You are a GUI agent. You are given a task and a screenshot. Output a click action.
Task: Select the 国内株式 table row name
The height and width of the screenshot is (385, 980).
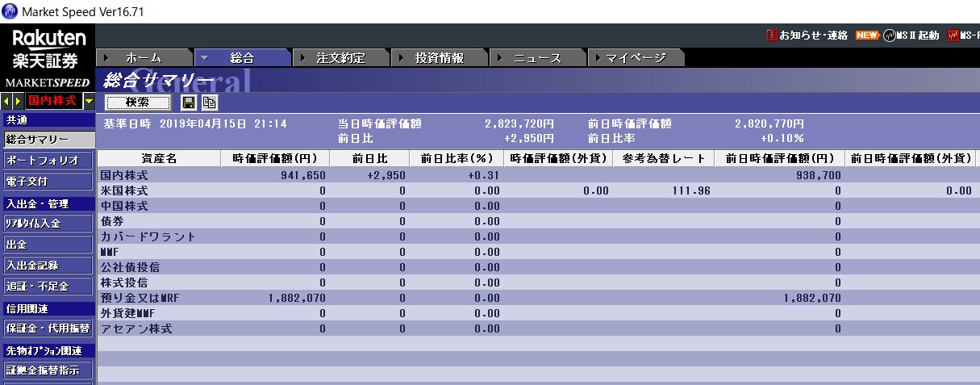[x=124, y=175]
